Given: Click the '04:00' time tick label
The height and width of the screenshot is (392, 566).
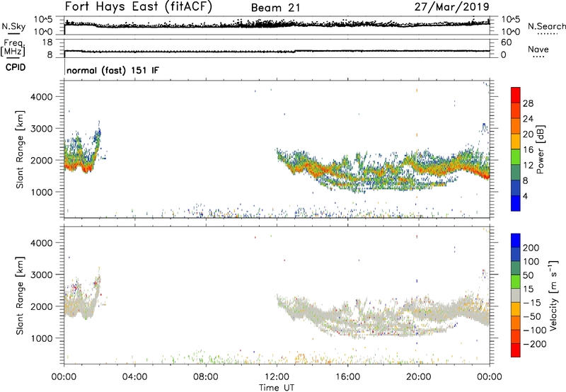Looking at the screenshot, I should click(134, 377).
